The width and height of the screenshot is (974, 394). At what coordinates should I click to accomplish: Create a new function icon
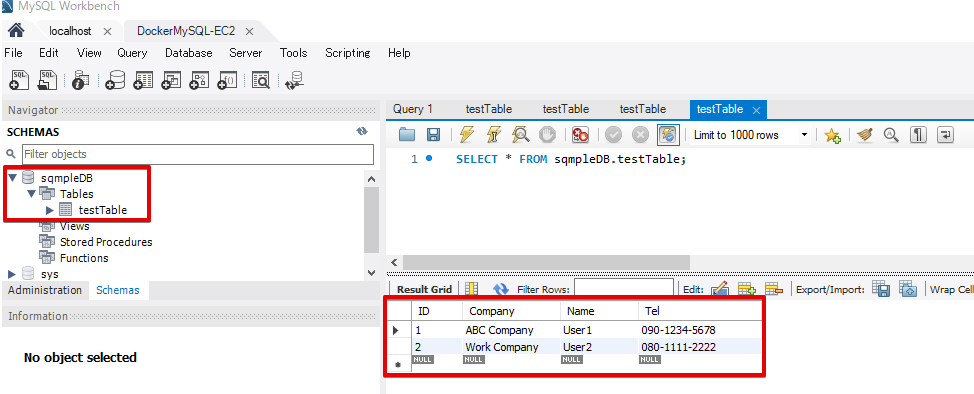pyautogui.click(x=227, y=80)
